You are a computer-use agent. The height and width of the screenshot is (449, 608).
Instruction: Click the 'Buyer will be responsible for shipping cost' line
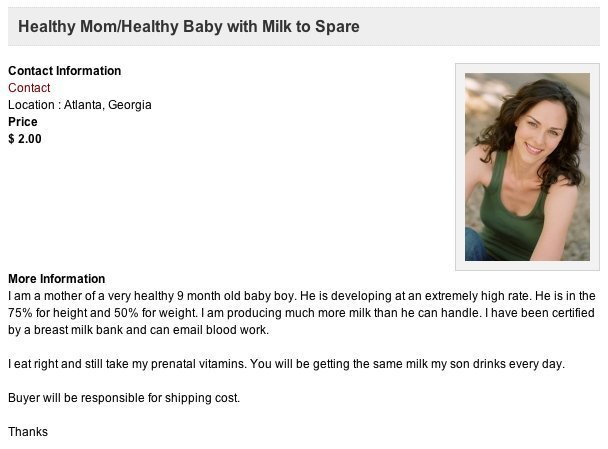click(124, 398)
